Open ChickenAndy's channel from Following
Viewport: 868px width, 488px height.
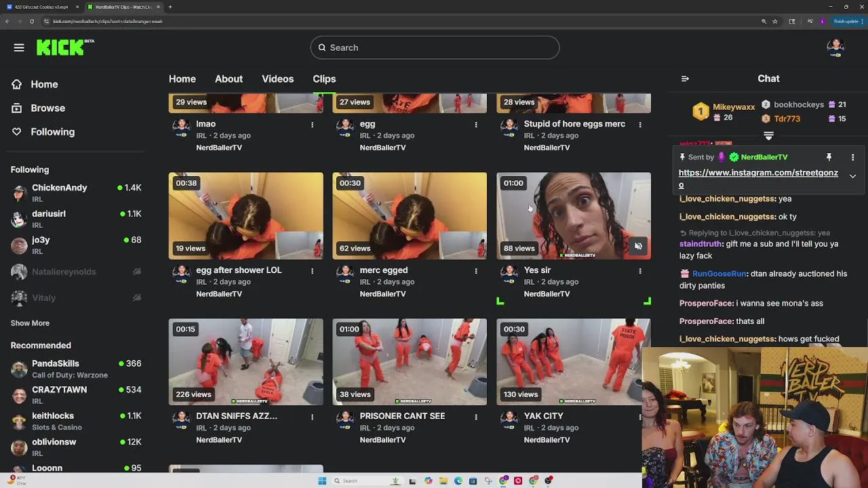(x=77, y=192)
